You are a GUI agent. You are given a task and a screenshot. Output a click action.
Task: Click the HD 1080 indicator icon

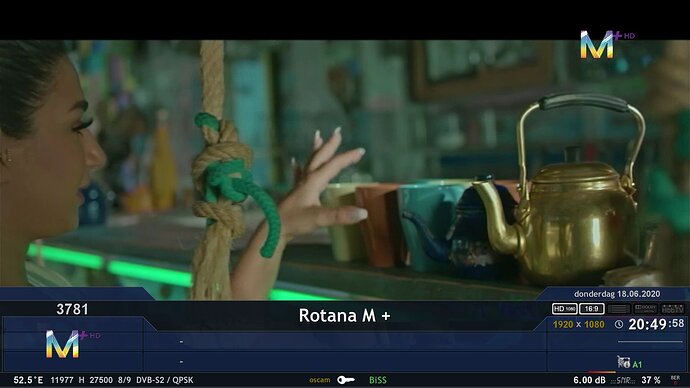[x=565, y=309]
